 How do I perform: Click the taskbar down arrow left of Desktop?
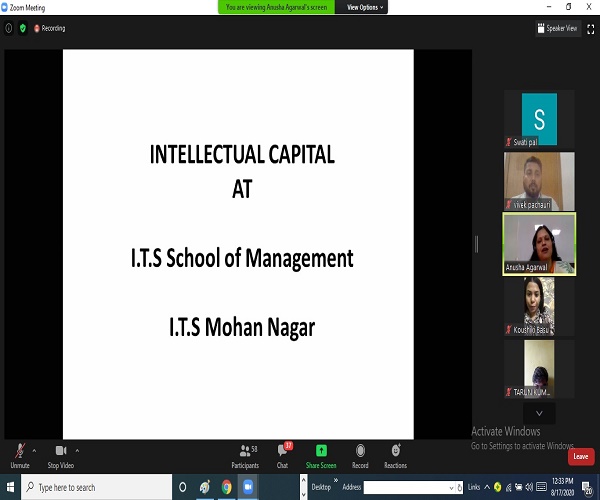303,495
